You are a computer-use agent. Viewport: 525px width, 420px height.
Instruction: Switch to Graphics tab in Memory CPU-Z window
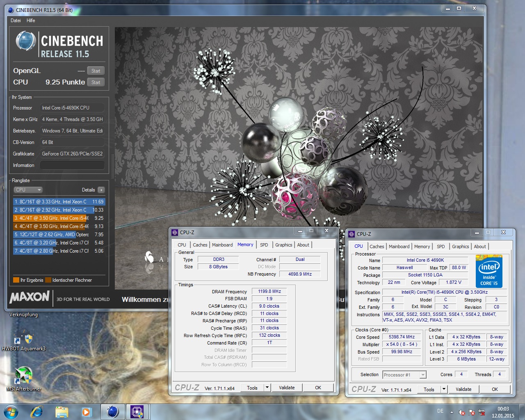(x=284, y=245)
